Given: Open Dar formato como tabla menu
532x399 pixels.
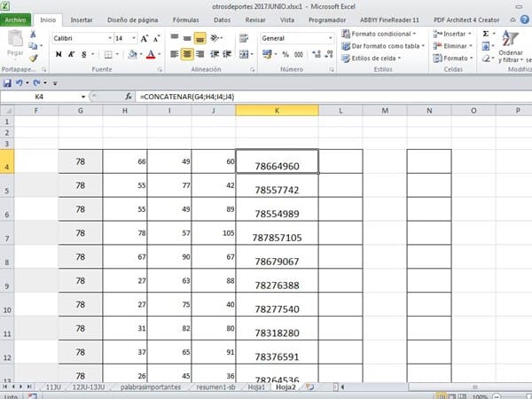Looking at the screenshot, I should (383, 46).
